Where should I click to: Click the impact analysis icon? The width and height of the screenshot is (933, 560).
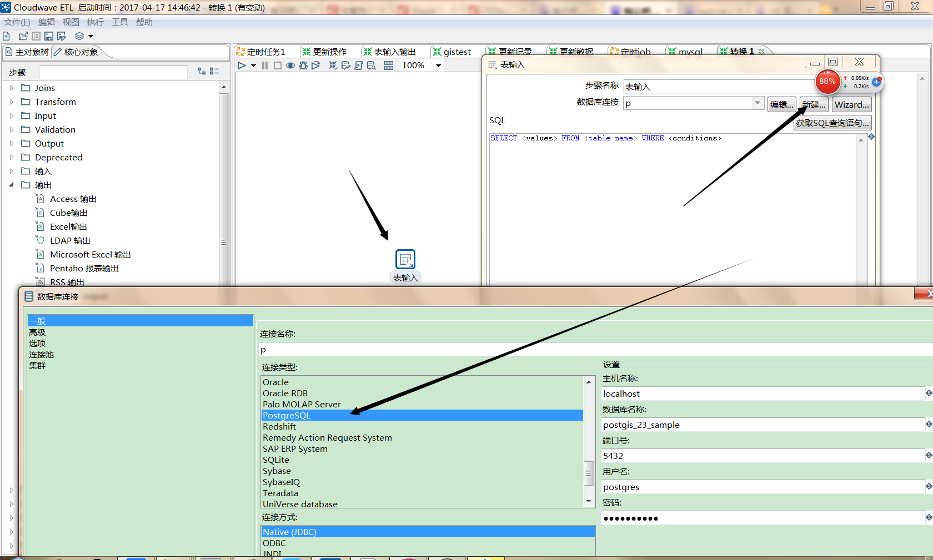point(345,65)
